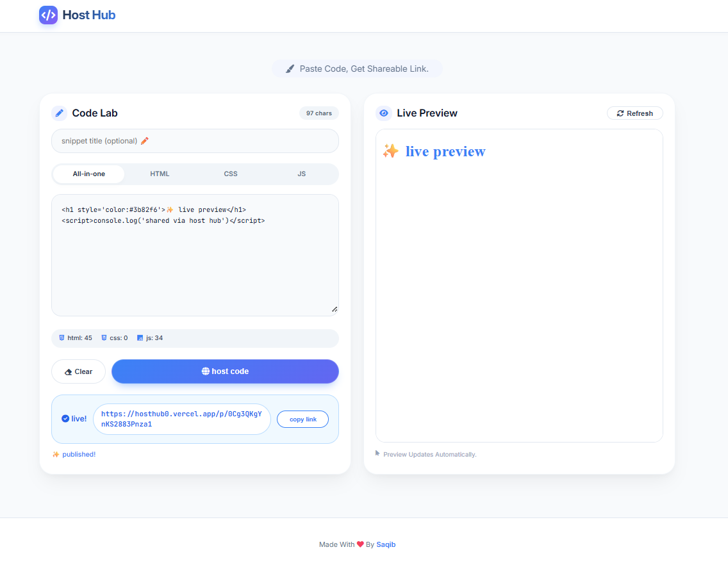The height and width of the screenshot is (570, 728).
Task: Click the Paste Code, Get Shareable Link tagline
Action: click(x=364, y=69)
